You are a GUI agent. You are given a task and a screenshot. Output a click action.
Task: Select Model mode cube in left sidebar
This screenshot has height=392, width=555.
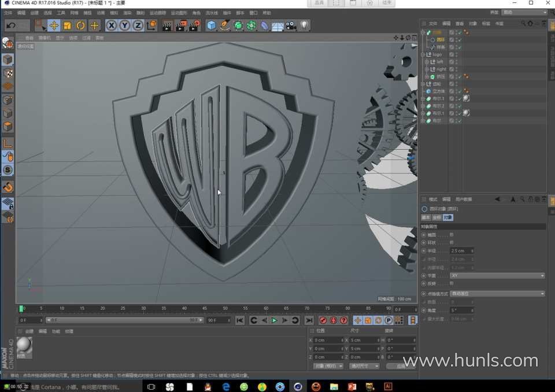point(8,60)
